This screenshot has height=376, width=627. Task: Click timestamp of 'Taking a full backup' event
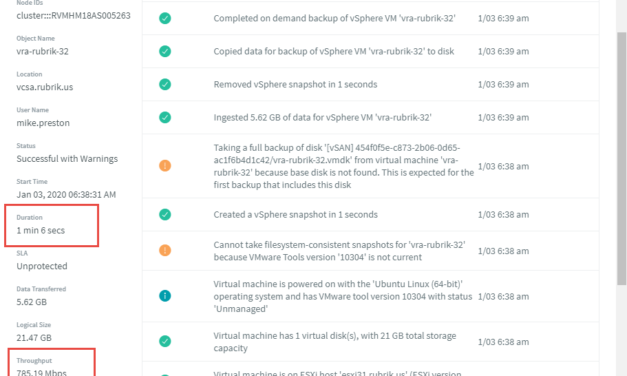503,166
